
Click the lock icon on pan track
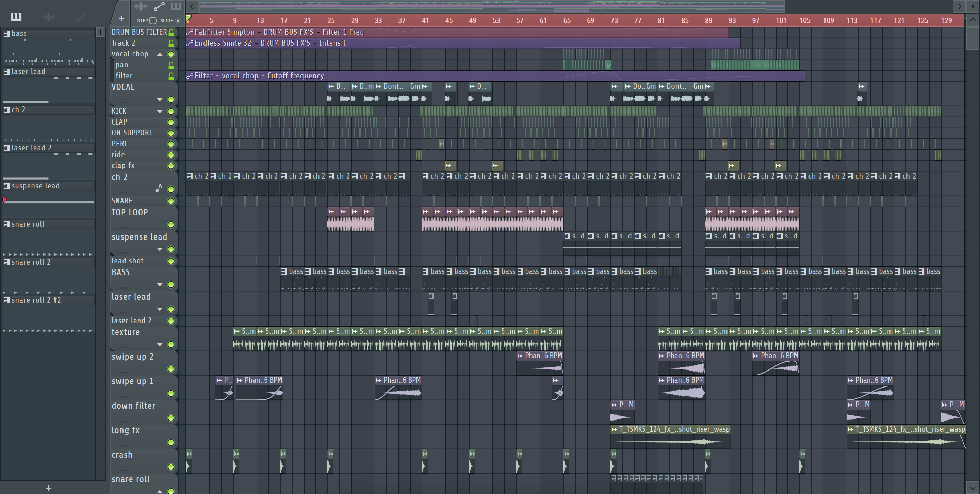click(x=171, y=65)
